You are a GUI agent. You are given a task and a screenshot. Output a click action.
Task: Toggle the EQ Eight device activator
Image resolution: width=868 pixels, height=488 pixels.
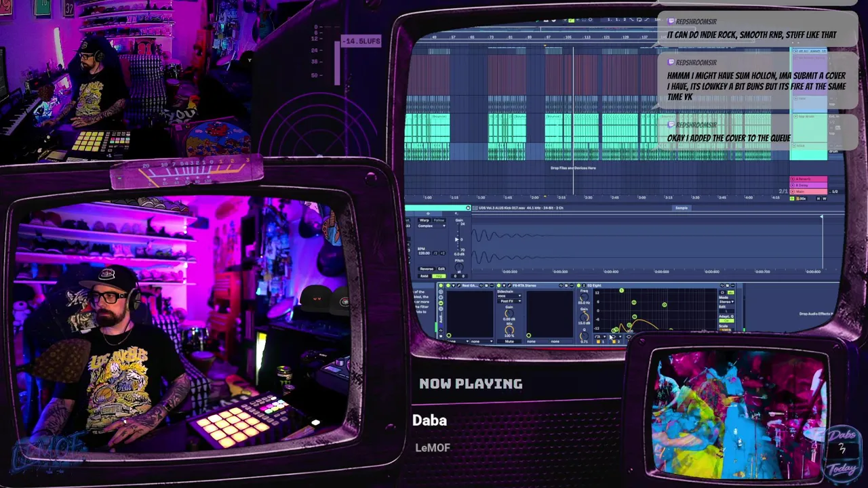[x=578, y=285]
